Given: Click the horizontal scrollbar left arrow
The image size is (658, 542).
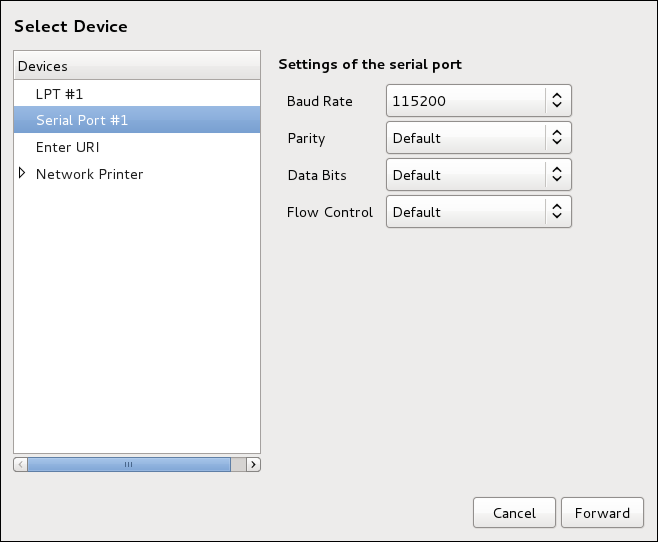Looking at the screenshot, I should pyautogui.click(x=21, y=464).
